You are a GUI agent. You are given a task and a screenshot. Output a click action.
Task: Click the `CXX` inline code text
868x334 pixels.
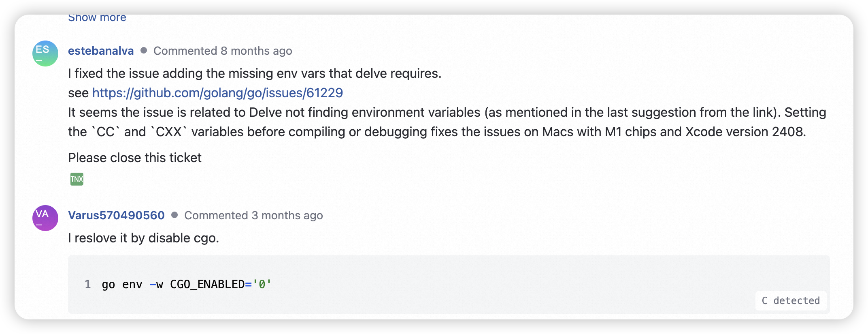pos(169,132)
